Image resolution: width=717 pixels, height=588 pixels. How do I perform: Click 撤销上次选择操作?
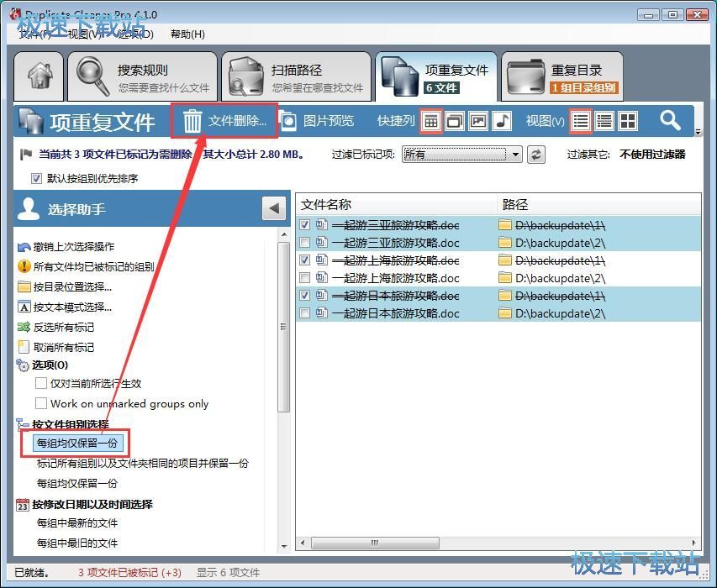tap(74, 247)
